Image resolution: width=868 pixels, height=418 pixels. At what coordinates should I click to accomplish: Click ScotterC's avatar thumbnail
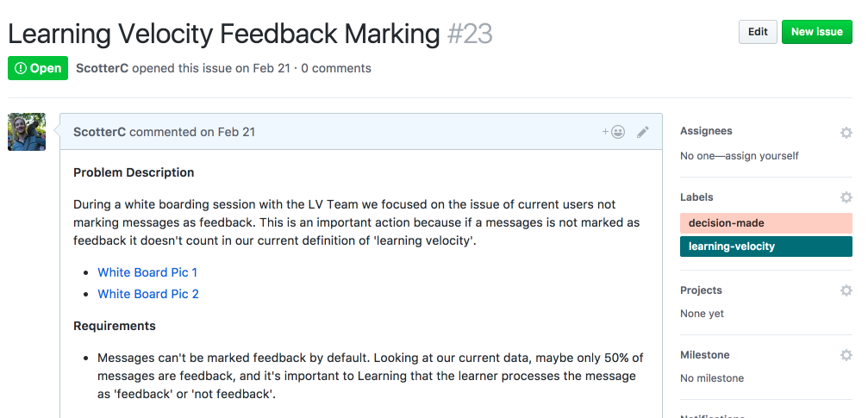click(27, 132)
